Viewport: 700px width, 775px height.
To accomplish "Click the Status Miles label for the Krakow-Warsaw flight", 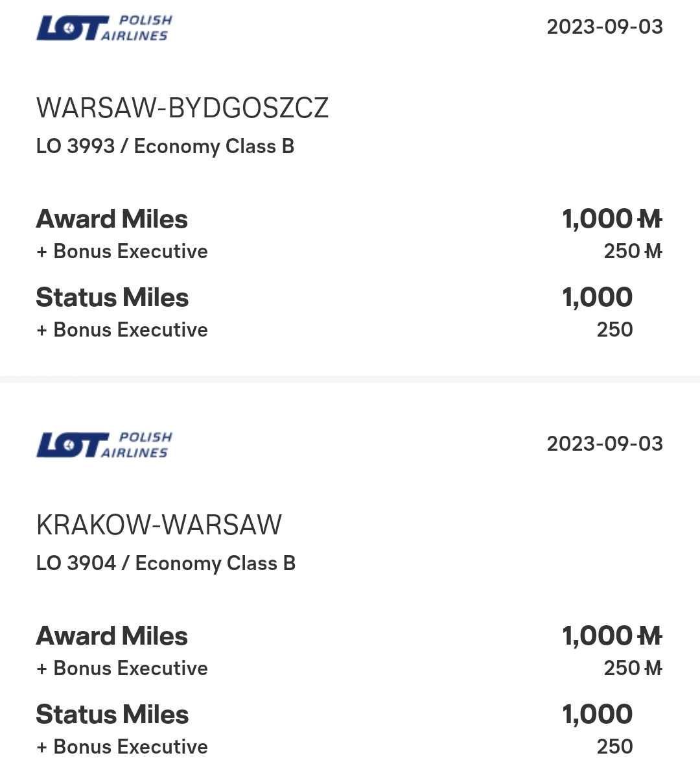I will click(112, 715).
